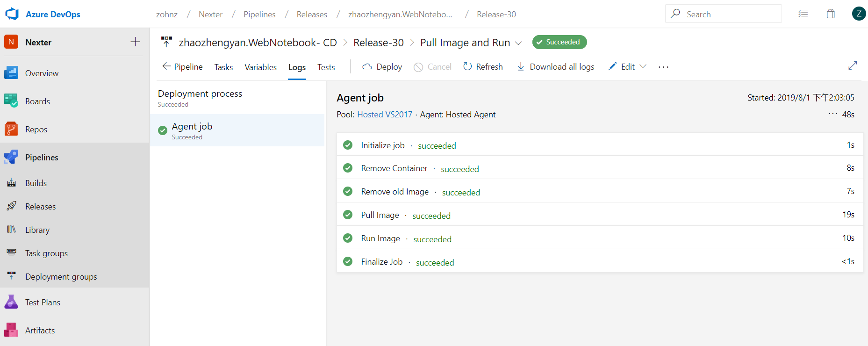This screenshot has height=346, width=868.
Task: Open the Run Image step log
Action: (x=380, y=238)
